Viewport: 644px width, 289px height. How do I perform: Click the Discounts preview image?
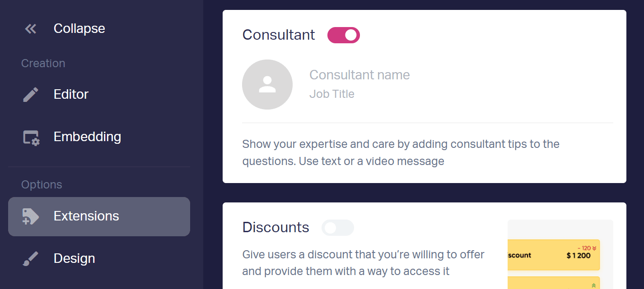click(x=560, y=254)
